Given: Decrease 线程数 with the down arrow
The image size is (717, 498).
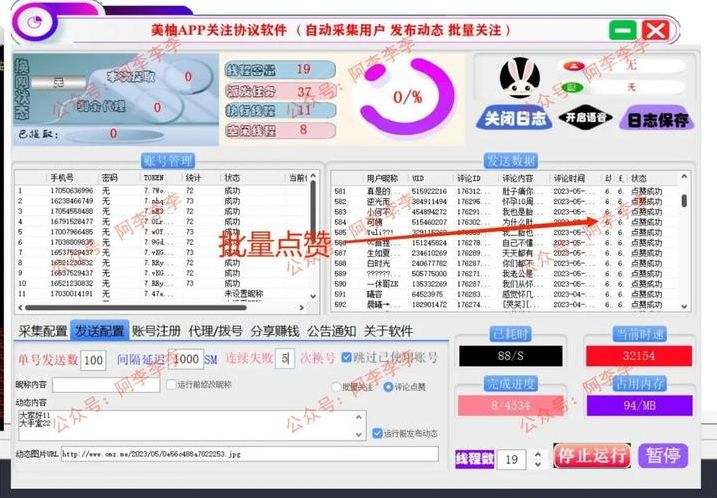Looking at the screenshot, I should point(538,463).
